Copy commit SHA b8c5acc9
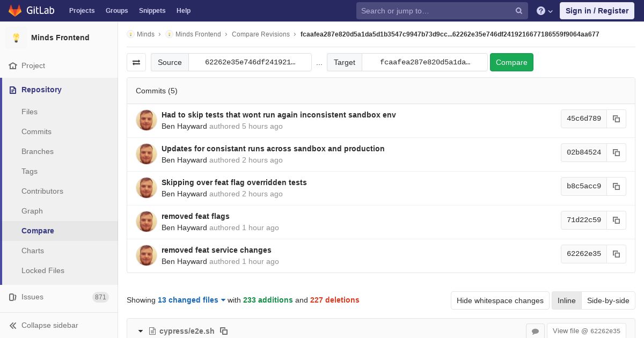The image size is (644, 338). coord(616,186)
